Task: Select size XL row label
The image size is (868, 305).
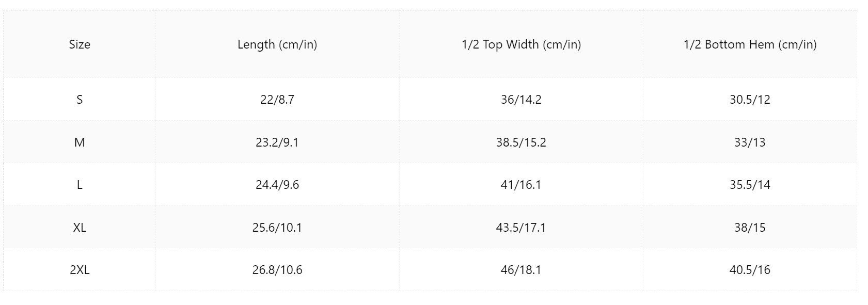Action: coord(80,228)
